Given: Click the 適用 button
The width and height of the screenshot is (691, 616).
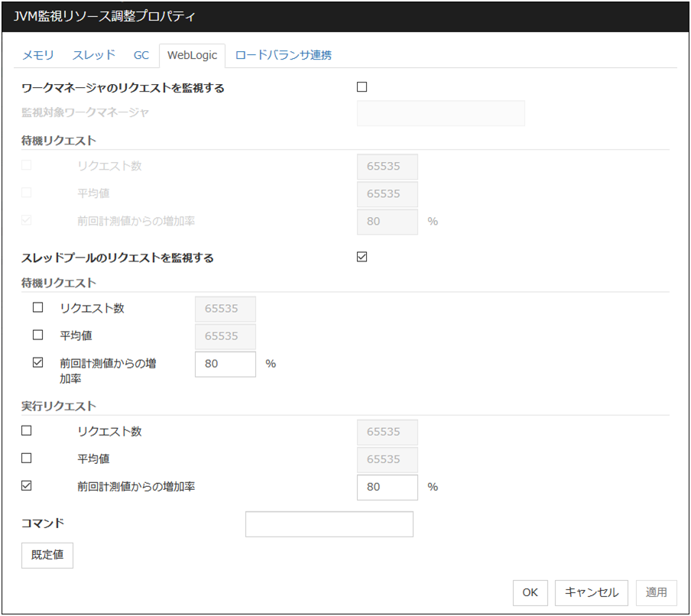Looking at the screenshot, I should point(656,592).
